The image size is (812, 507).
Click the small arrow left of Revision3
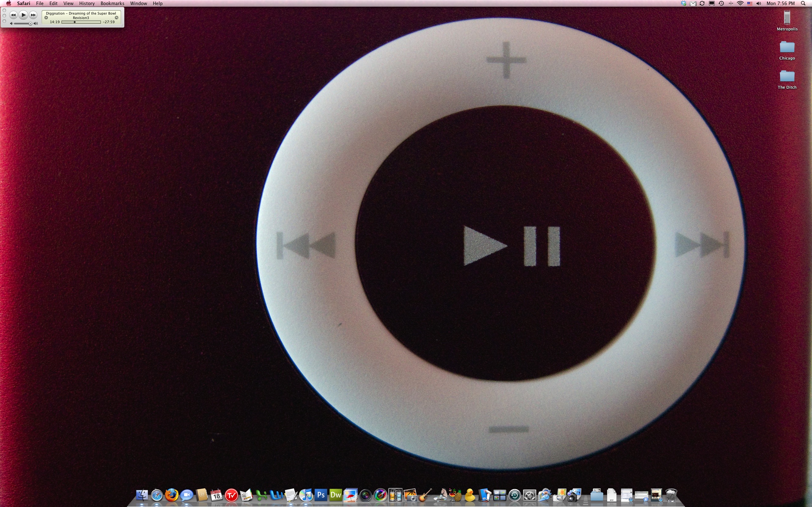(46, 18)
